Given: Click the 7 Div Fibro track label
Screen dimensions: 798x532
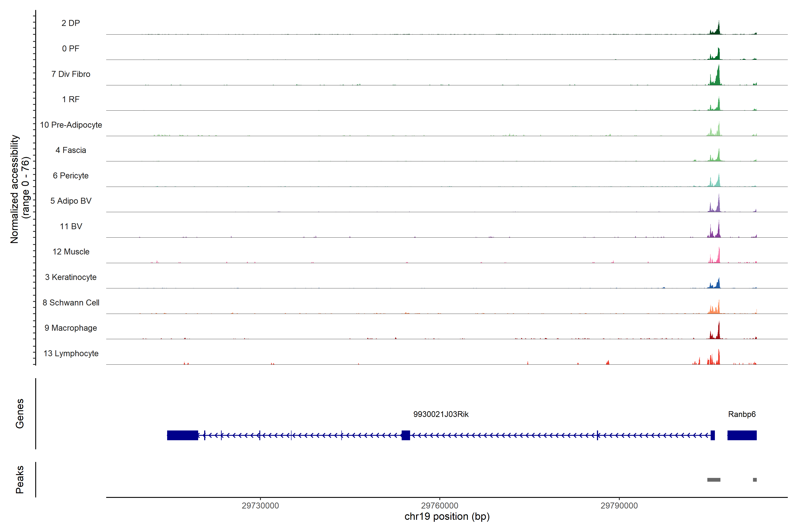Looking at the screenshot, I should 70,74.
